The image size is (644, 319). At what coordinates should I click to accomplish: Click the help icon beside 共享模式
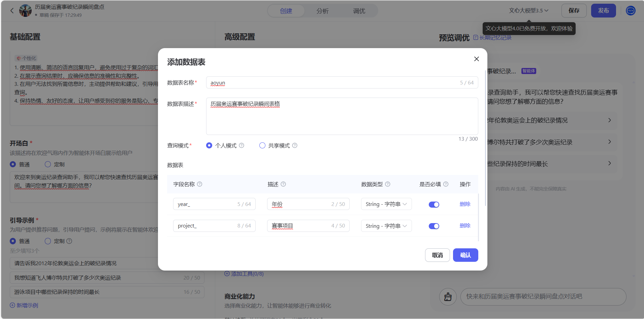click(295, 145)
